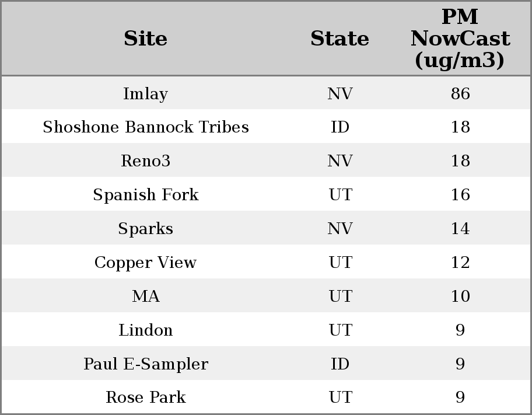Select the Copper View site name
The width and height of the screenshot is (532, 415).
(145, 263)
